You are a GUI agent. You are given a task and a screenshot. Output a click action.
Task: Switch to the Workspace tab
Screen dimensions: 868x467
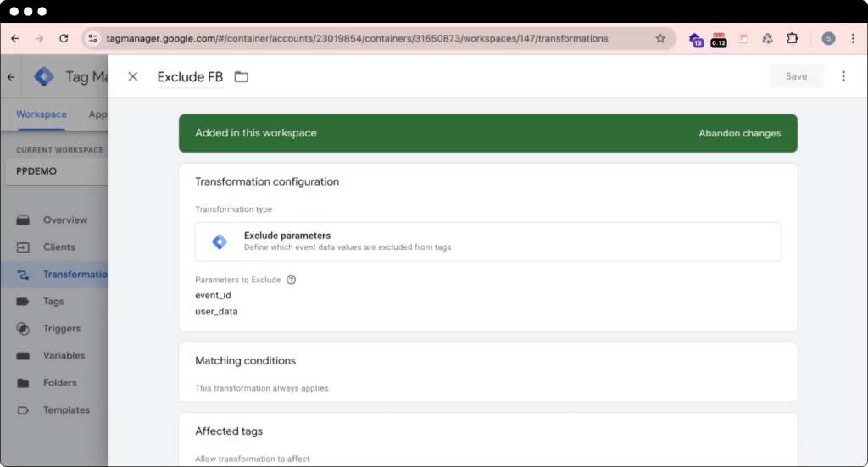(x=42, y=114)
